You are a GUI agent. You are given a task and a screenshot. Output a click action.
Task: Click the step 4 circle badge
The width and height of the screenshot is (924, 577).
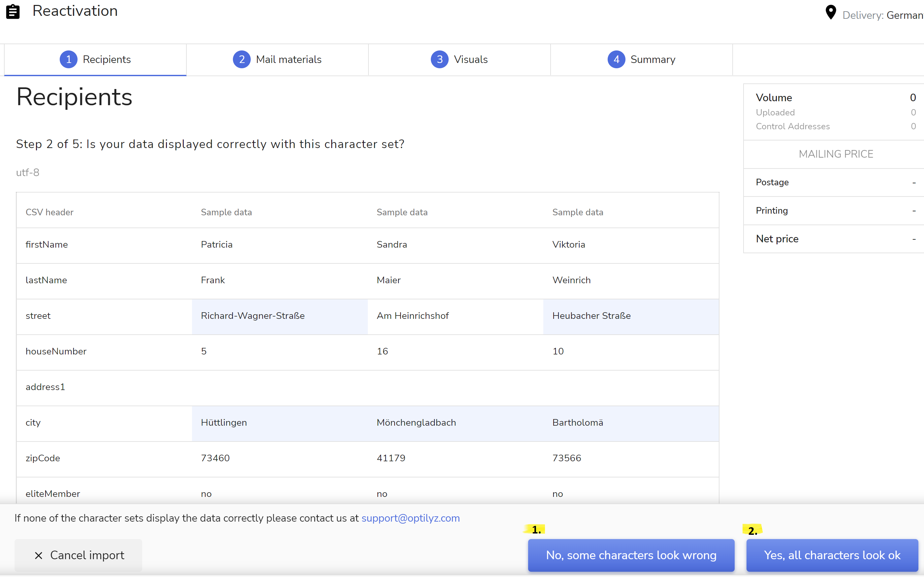pyautogui.click(x=616, y=60)
